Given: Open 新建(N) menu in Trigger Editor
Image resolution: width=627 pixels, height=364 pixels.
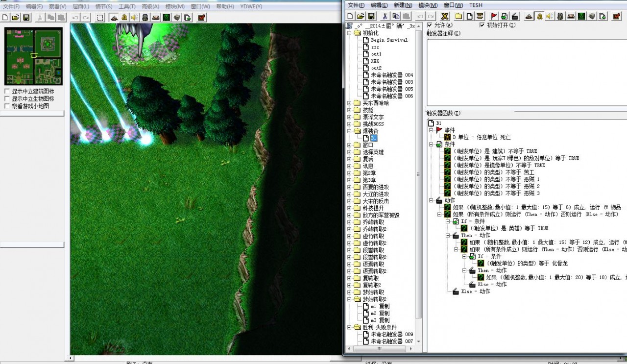Looking at the screenshot, I should pos(403,5).
